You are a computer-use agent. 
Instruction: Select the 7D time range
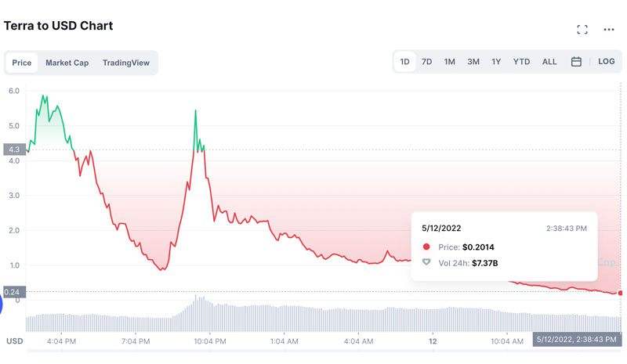pyautogui.click(x=426, y=62)
